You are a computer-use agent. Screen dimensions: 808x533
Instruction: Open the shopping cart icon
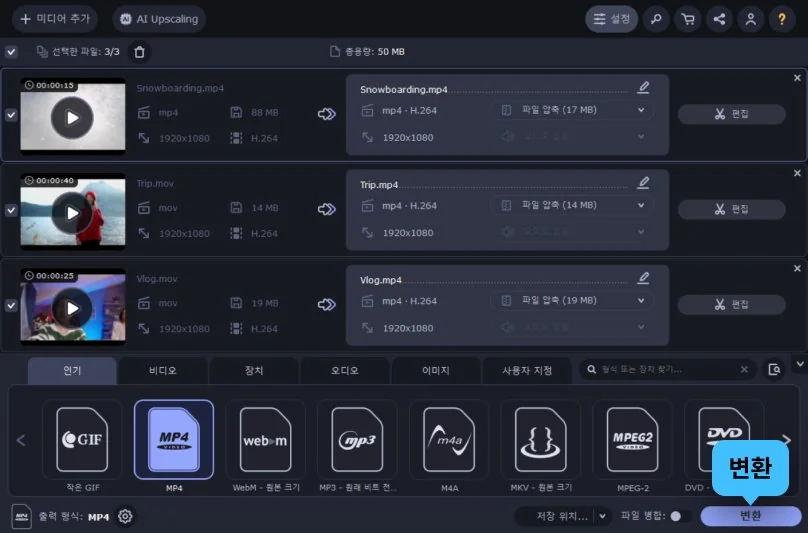coord(687,19)
